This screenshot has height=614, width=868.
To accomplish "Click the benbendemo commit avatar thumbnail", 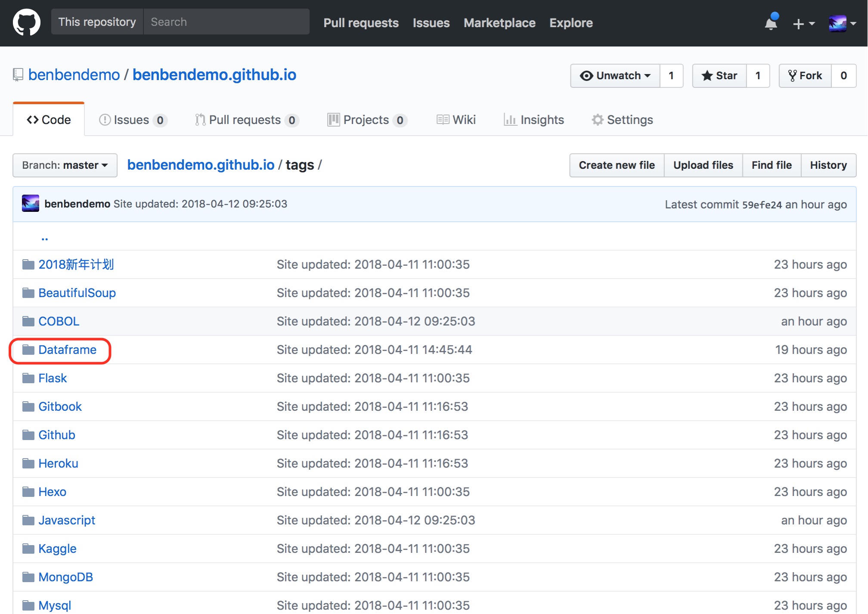I will pyautogui.click(x=30, y=204).
